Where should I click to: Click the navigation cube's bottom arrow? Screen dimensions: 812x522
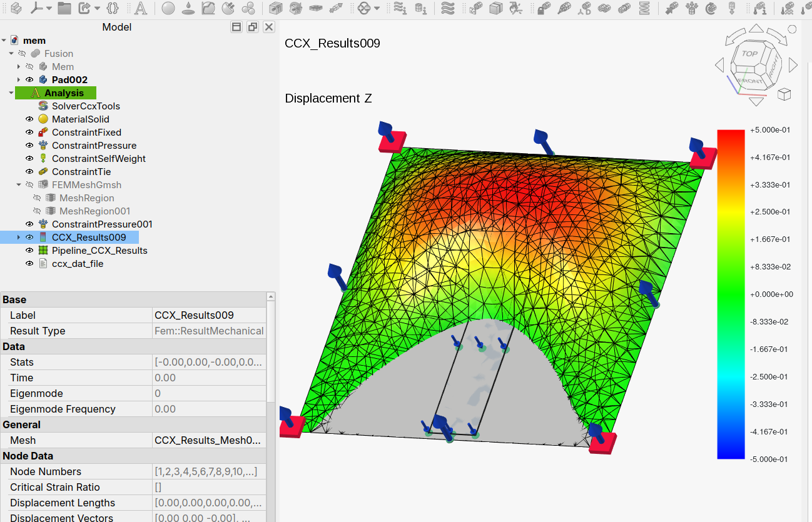click(756, 101)
